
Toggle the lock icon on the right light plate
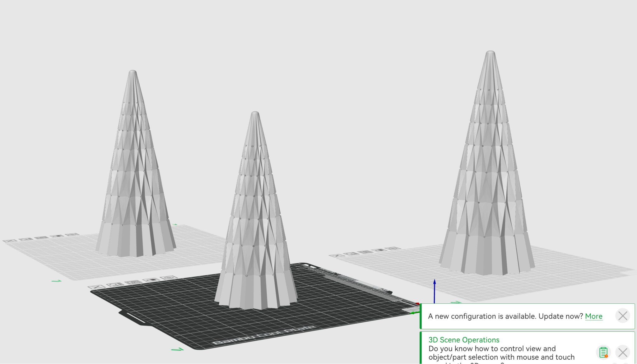pyautogui.click(x=379, y=250)
